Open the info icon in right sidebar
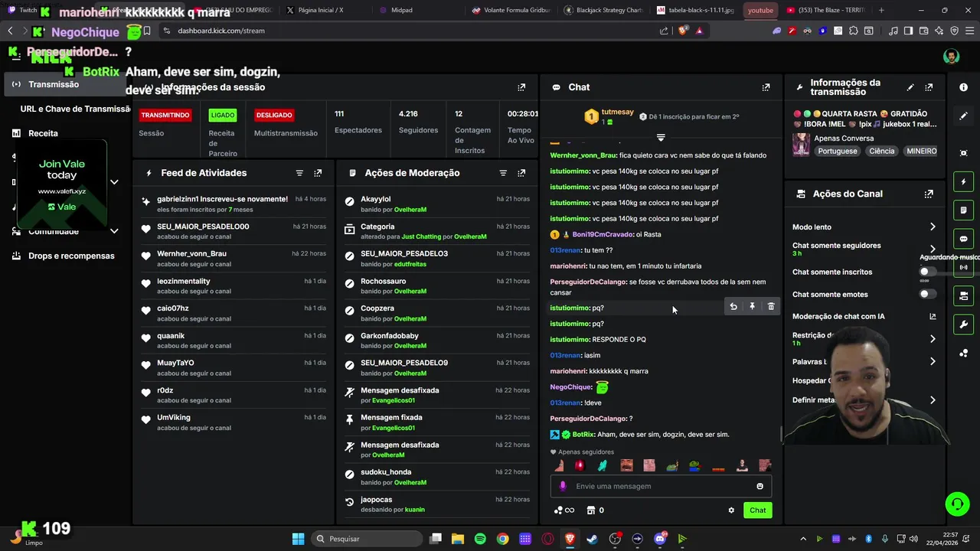 pos(964,87)
